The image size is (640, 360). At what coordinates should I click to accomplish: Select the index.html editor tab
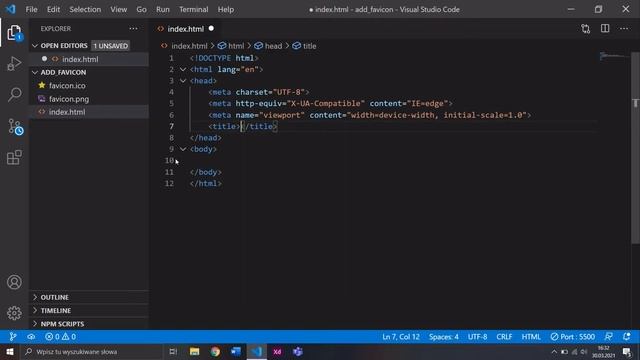click(x=186, y=29)
